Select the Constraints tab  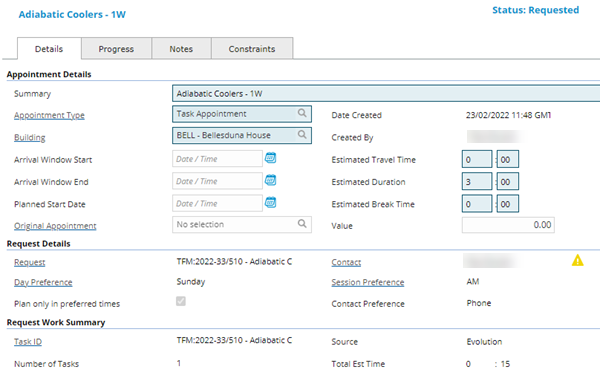(x=252, y=49)
